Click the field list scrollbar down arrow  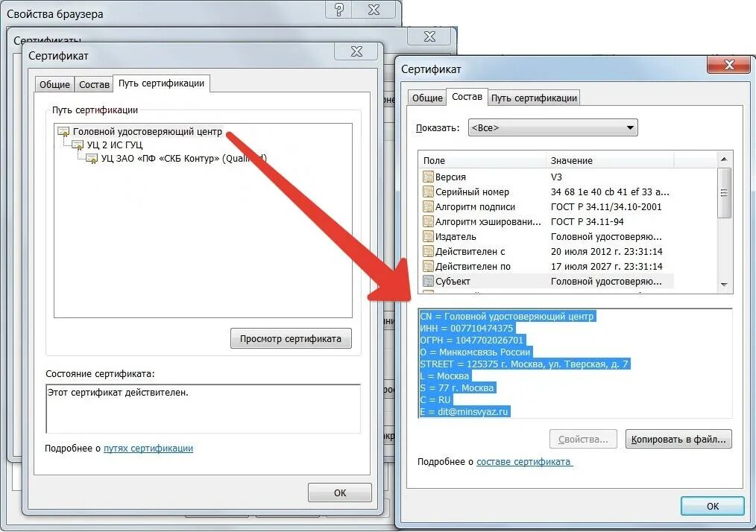tap(724, 285)
